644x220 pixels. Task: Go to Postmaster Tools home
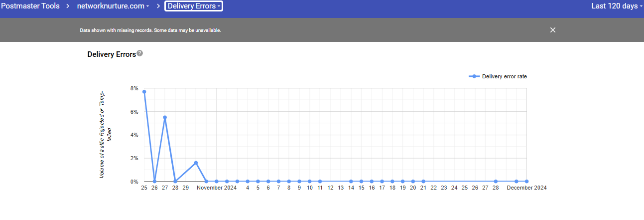(x=30, y=6)
